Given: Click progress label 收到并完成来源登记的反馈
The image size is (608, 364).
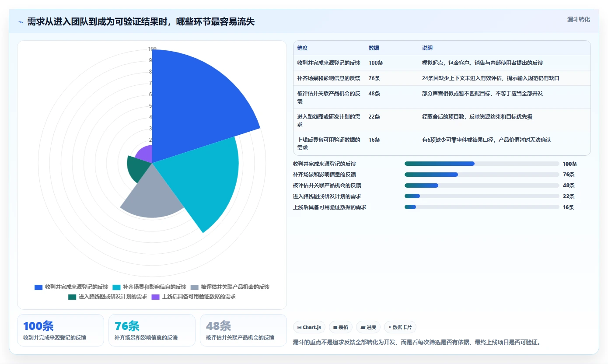Looking at the screenshot, I should [x=325, y=164].
